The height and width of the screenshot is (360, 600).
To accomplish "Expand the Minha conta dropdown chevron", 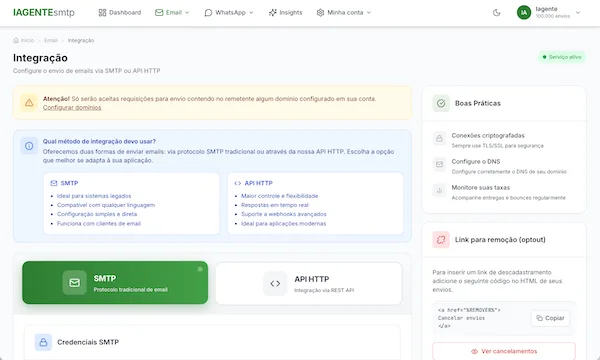I will (369, 13).
